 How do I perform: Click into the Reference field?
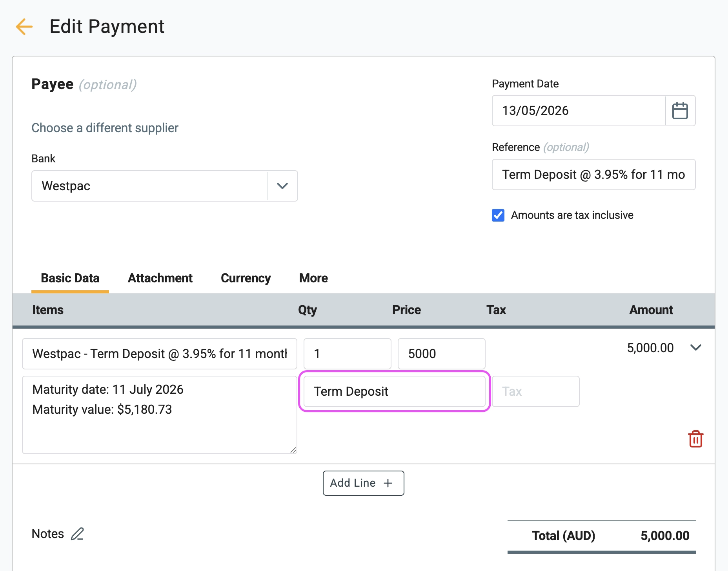coord(594,175)
